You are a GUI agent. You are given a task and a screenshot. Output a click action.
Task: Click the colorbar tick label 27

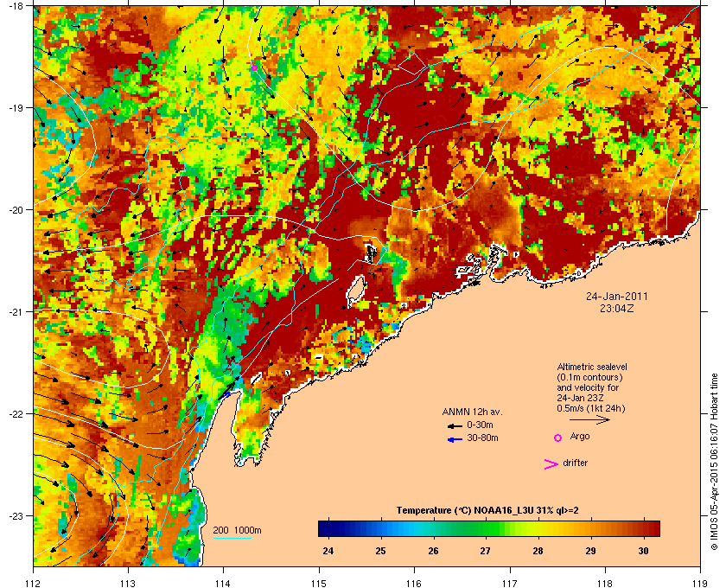[x=485, y=552]
